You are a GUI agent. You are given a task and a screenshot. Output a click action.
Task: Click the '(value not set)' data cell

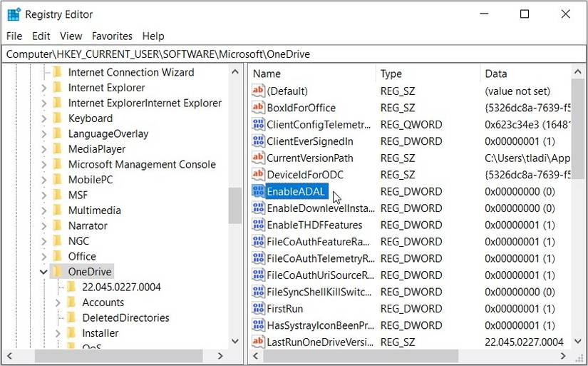pos(517,91)
